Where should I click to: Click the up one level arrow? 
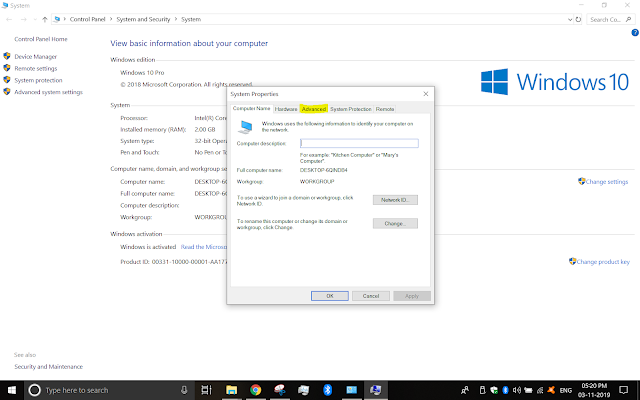click(45, 19)
